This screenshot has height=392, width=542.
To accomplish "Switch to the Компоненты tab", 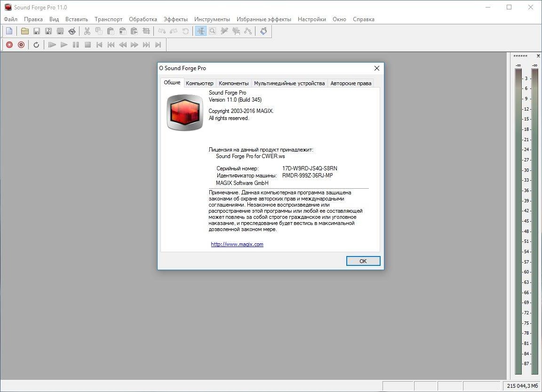I will 234,83.
